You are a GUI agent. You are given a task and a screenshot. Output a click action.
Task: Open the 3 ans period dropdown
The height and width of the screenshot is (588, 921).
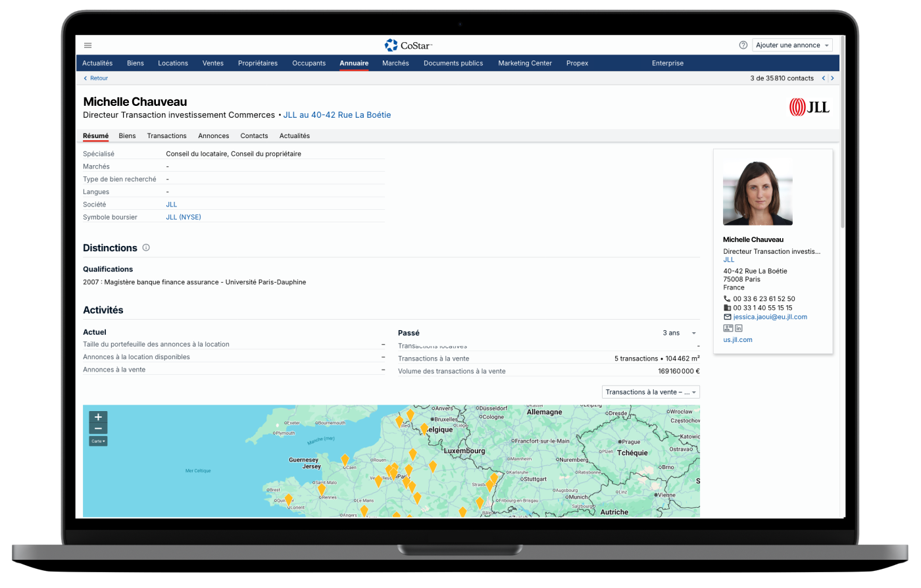point(680,333)
